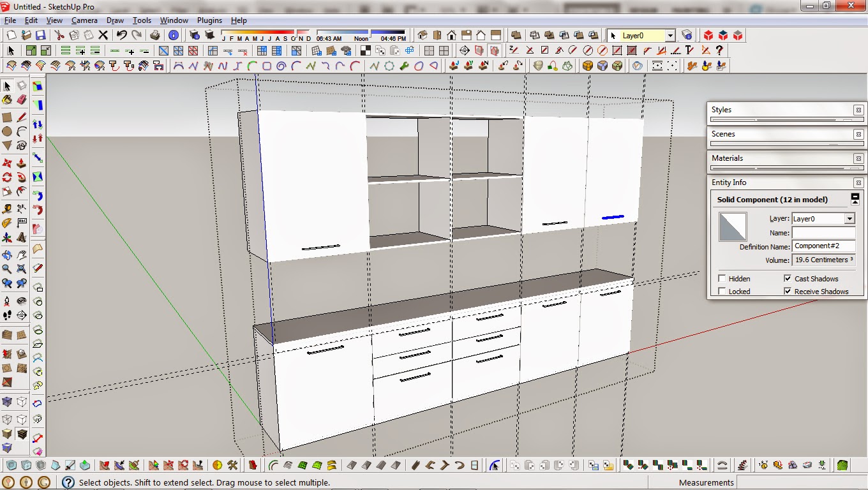Select the Rectangle tool in left toolbar
The width and height of the screenshot is (868, 490).
(x=7, y=117)
